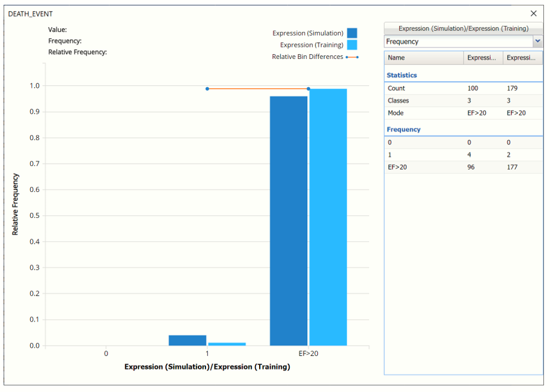This screenshot has width=550, height=392.
Task: Click the Relative Bin Differences line icon
Action: click(x=352, y=57)
